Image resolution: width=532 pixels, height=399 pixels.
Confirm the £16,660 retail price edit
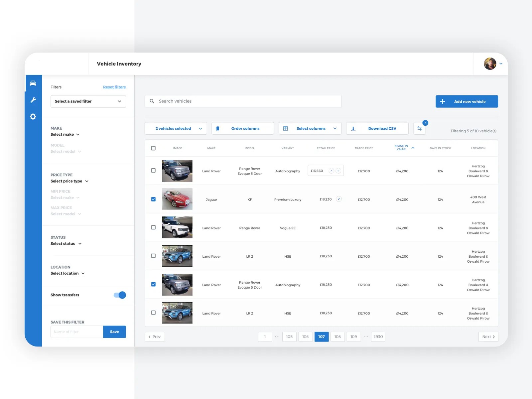point(338,171)
